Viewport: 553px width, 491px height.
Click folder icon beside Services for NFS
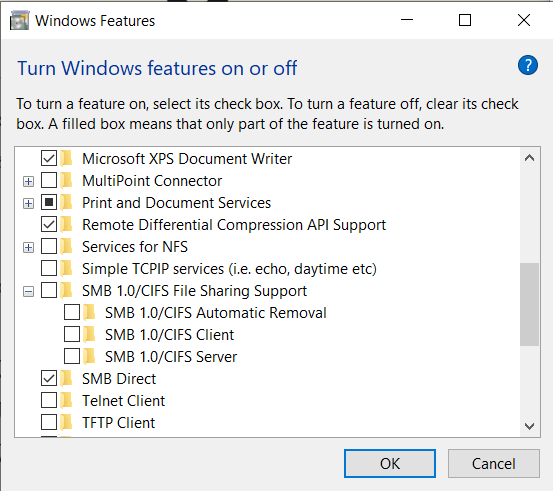pos(66,247)
